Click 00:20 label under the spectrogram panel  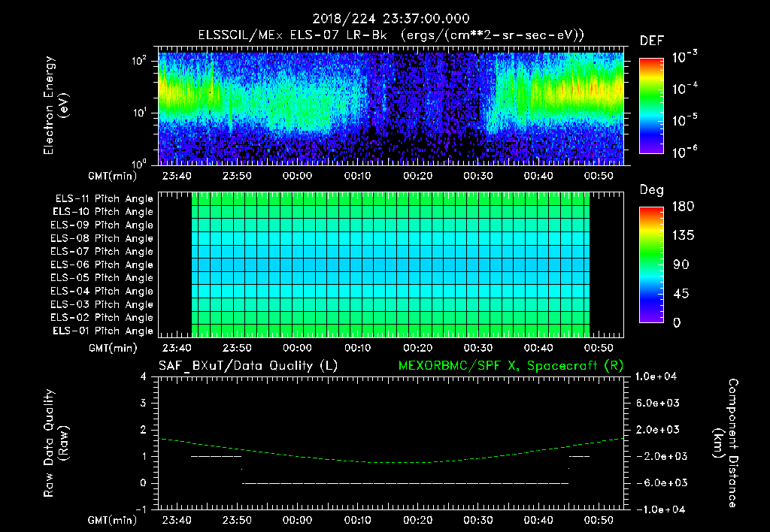[x=417, y=176]
